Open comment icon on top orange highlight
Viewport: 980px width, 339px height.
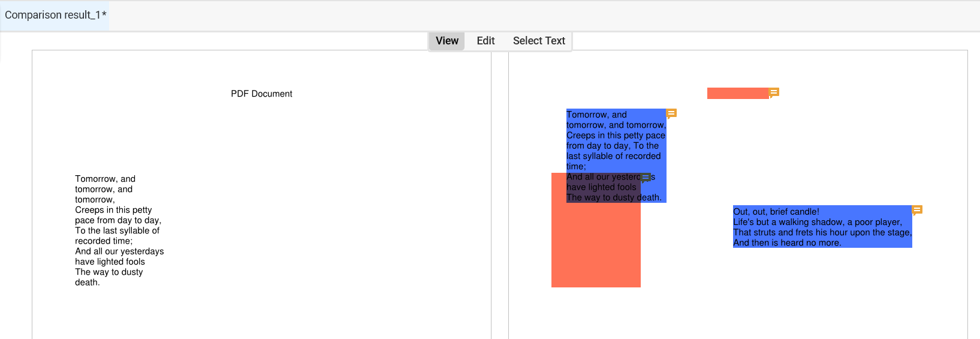(774, 92)
